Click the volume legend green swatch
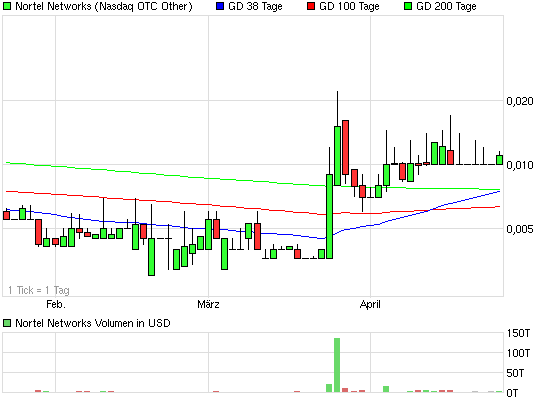 click(x=7, y=323)
